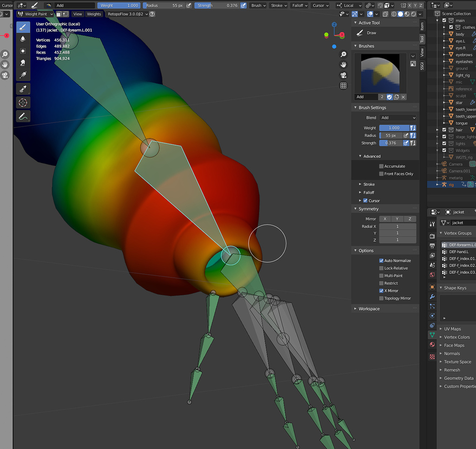
Task: Enable Front Faces Only checkbox
Action: click(x=381, y=174)
